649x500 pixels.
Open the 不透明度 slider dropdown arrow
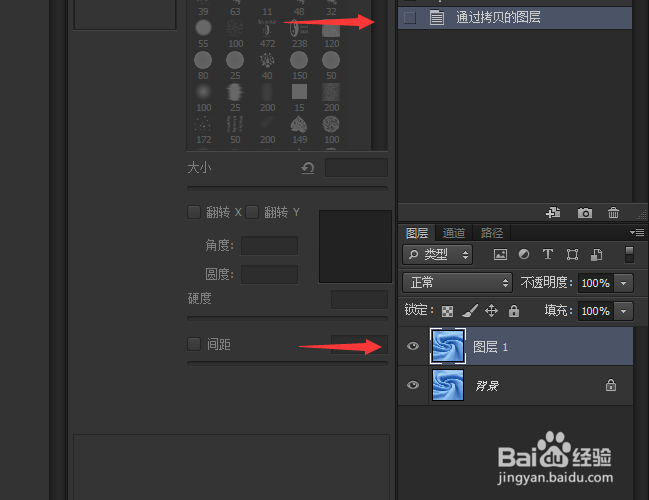pyautogui.click(x=623, y=283)
